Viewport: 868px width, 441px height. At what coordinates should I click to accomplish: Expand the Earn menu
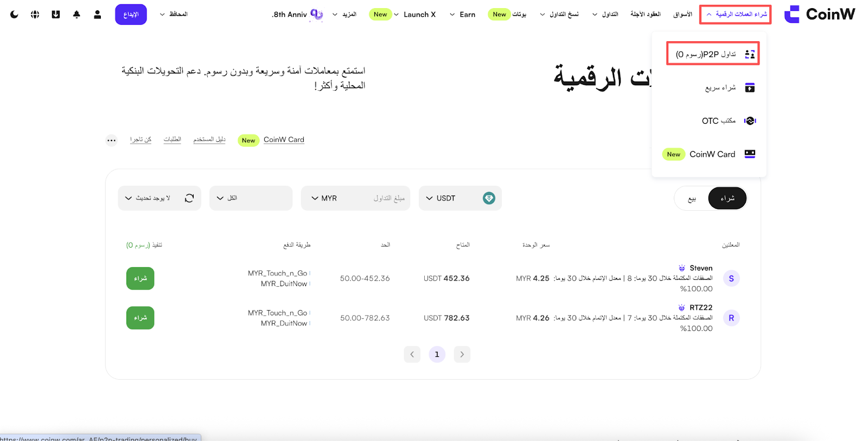462,15
